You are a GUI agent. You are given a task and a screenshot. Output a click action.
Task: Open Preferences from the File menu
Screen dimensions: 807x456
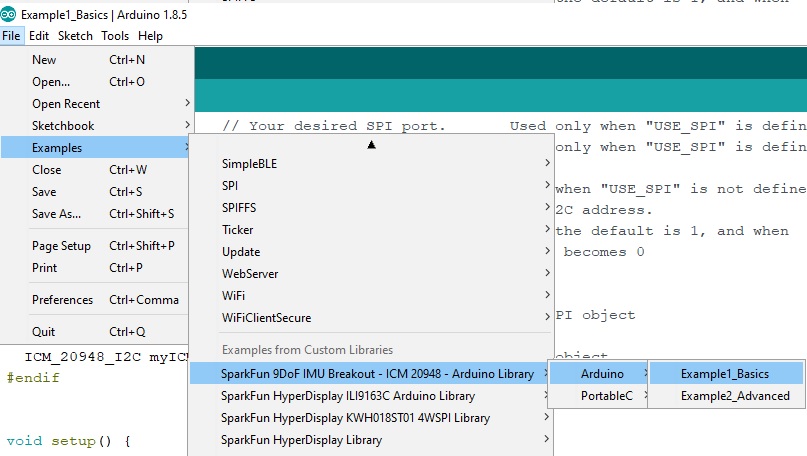[x=95, y=300]
